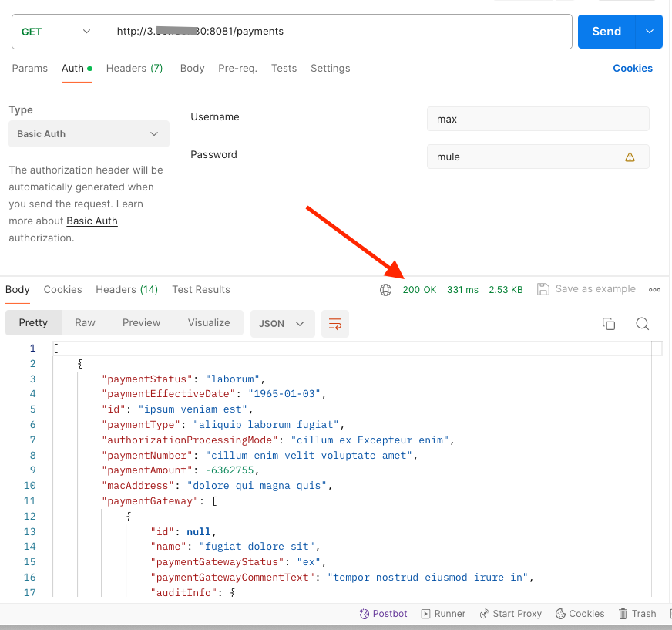Click "authorizationProcessingMode" key on line 7
Image resolution: width=672 pixels, height=630 pixels.
point(190,440)
